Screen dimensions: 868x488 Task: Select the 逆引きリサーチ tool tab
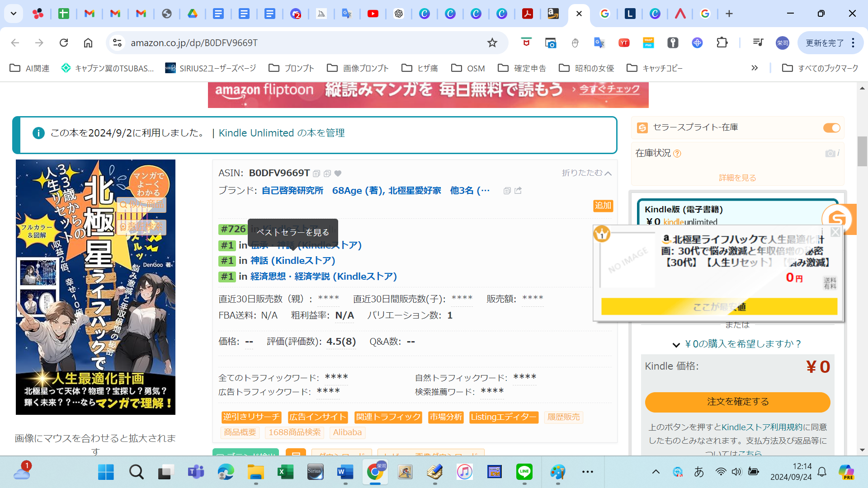pos(251,417)
